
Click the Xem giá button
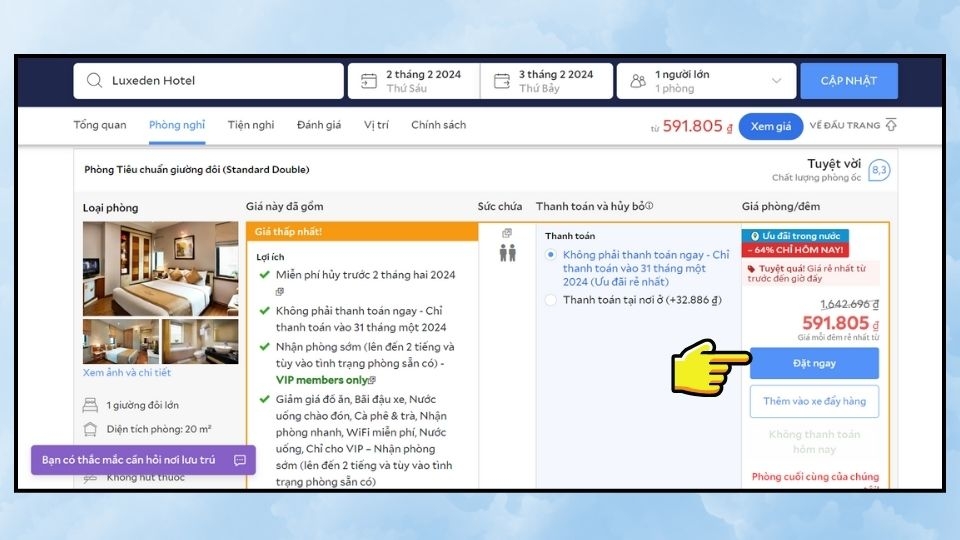pos(771,126)
